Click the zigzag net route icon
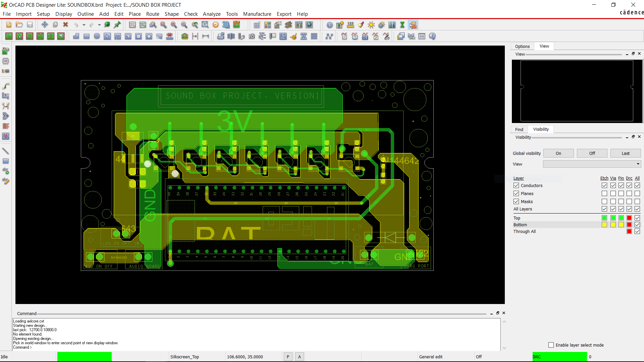 tap(329, 36)
